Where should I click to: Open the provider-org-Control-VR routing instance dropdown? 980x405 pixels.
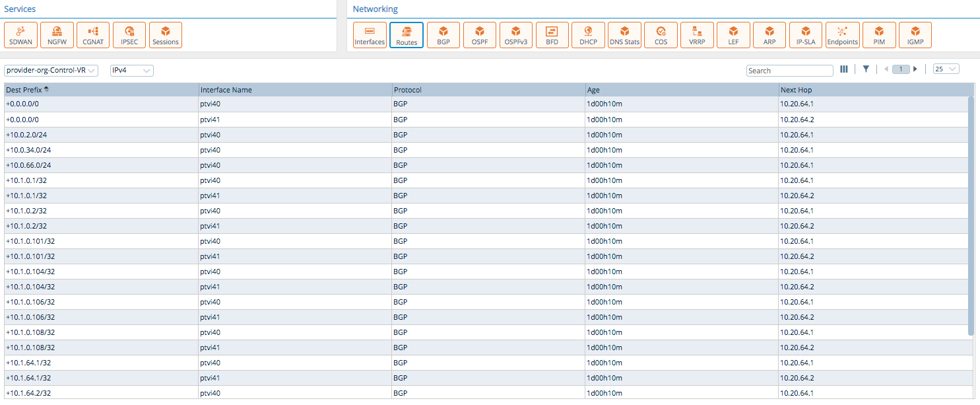49,70
